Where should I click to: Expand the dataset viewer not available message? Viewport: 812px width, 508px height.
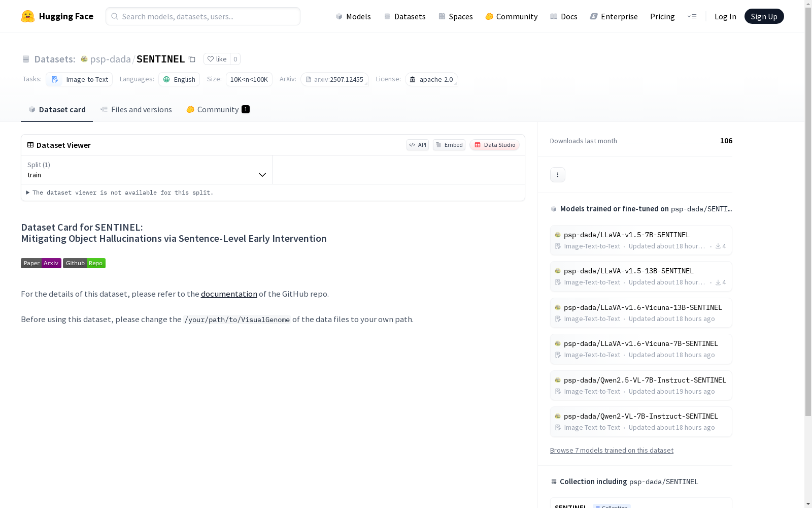tap(120, 193)
